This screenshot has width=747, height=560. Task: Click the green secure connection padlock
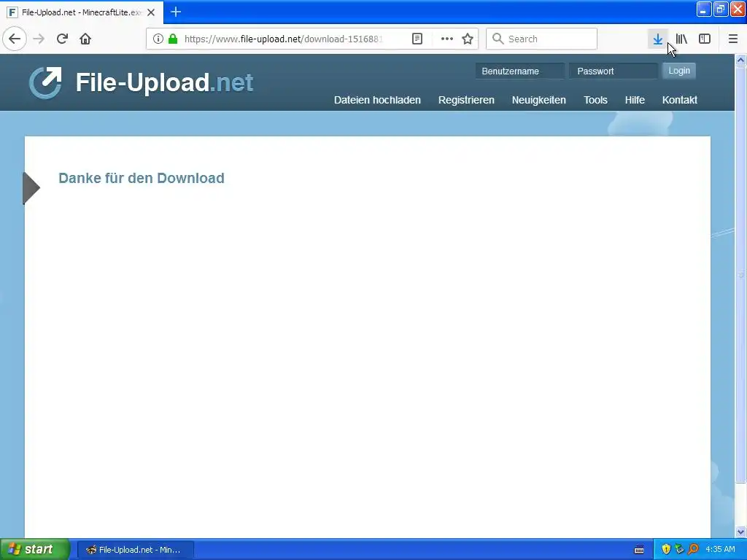173,39
